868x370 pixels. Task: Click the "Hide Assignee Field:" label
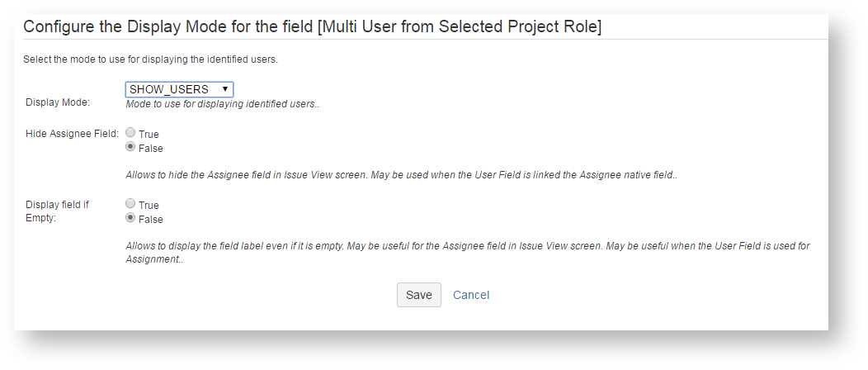click(x=73, y=133)
